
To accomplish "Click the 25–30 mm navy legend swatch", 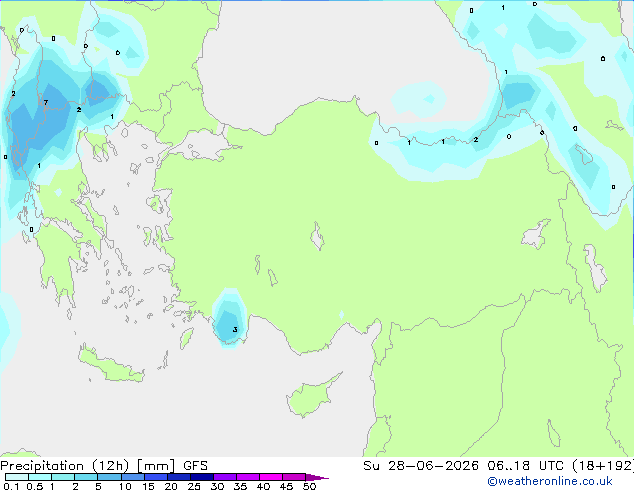I will 202,477.
